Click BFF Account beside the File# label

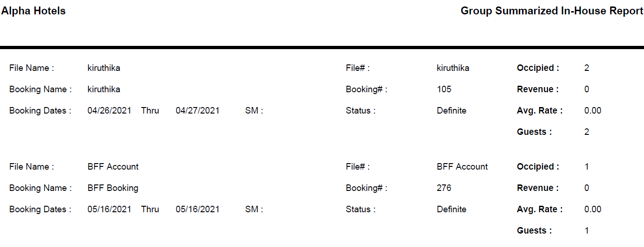[462, 167]
